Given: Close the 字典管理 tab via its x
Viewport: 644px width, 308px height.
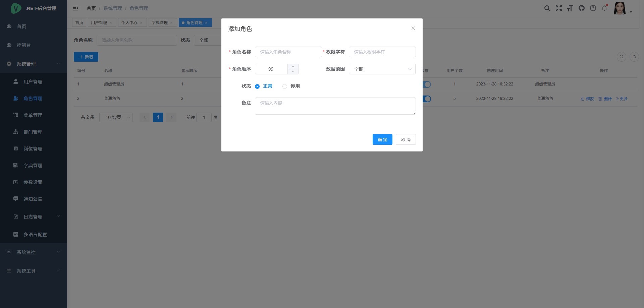Looking at the screenshot, I should (x=171, y=23).
